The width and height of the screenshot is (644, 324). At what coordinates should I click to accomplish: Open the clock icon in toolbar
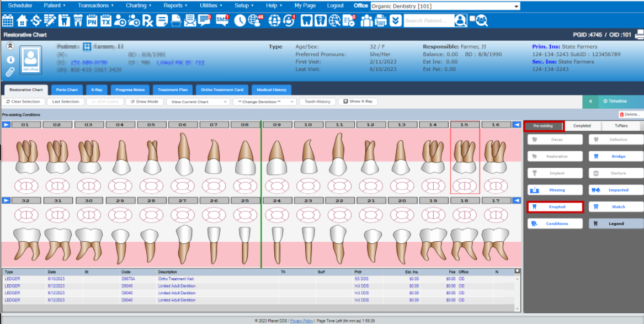pos(239,21)
